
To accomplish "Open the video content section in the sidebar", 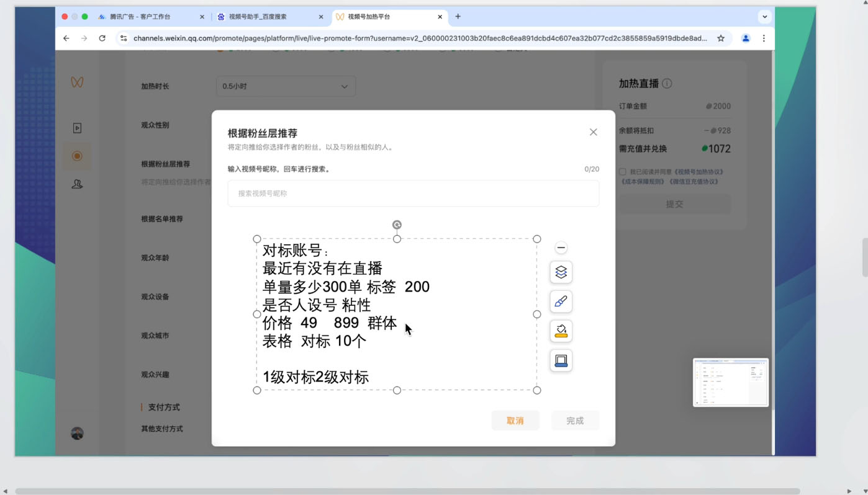I will pyautogui.click(x=77, y=127).
